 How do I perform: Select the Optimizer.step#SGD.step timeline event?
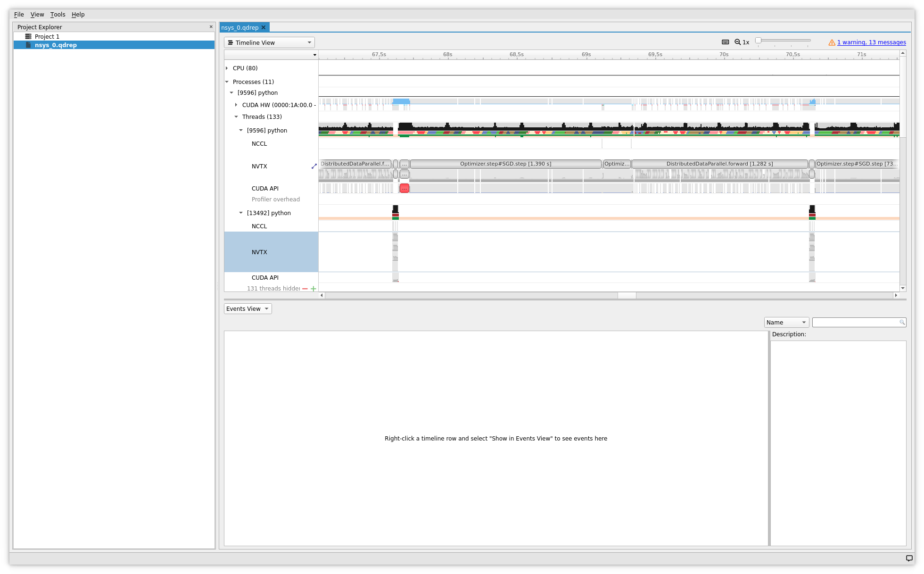click(x=505, y=164)
